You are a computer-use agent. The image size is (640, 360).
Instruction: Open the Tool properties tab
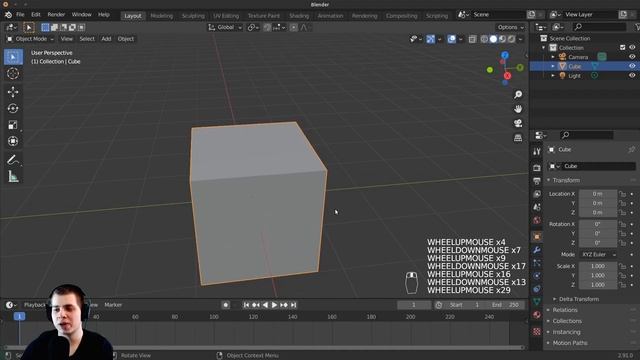537,152
